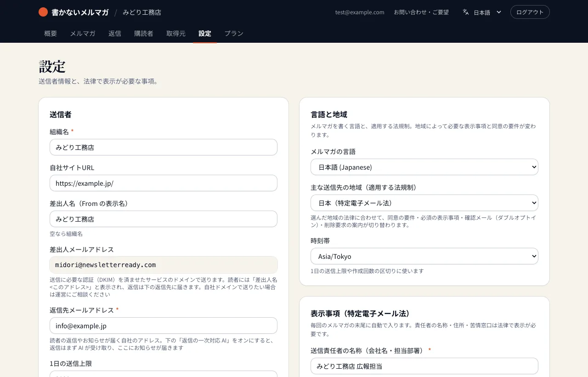The height and width of the screenshot is (377, 588).
Task: Click the 言語と地域 section heading
Action: point(329,114)
